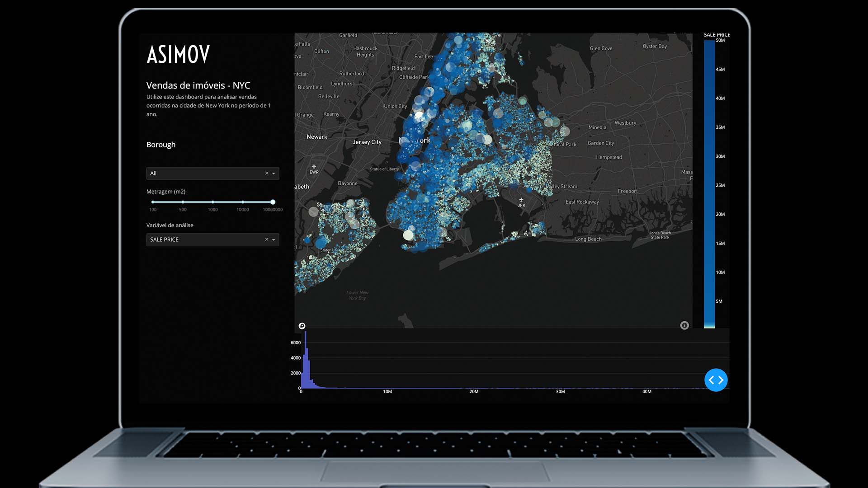Click the 100 mark on Metragem slider
The width and height of the screenshot is (868, 488).
pyautogui.click(x=153, y=202)
